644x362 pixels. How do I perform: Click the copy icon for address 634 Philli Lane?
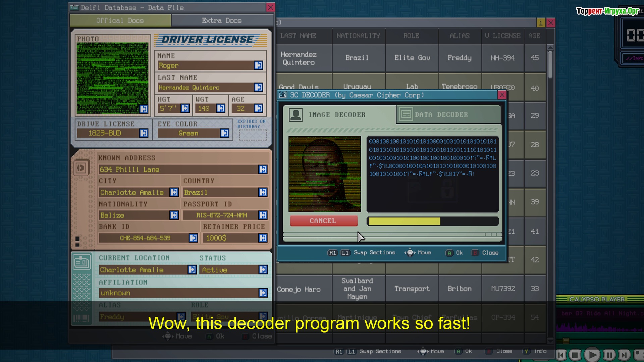click(263, 170)
